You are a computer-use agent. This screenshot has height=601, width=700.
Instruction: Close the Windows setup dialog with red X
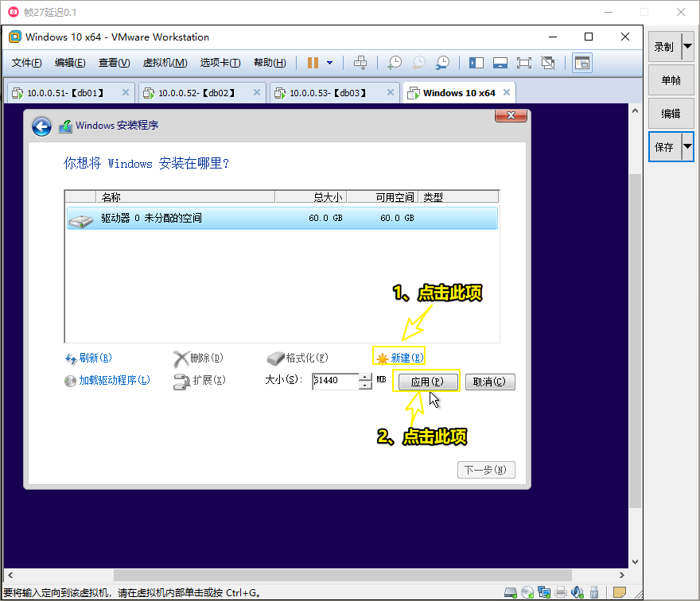[511, 115]
